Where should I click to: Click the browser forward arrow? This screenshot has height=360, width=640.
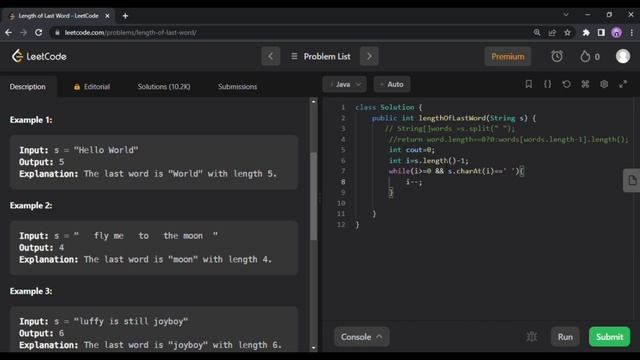(x=23, y=33)
